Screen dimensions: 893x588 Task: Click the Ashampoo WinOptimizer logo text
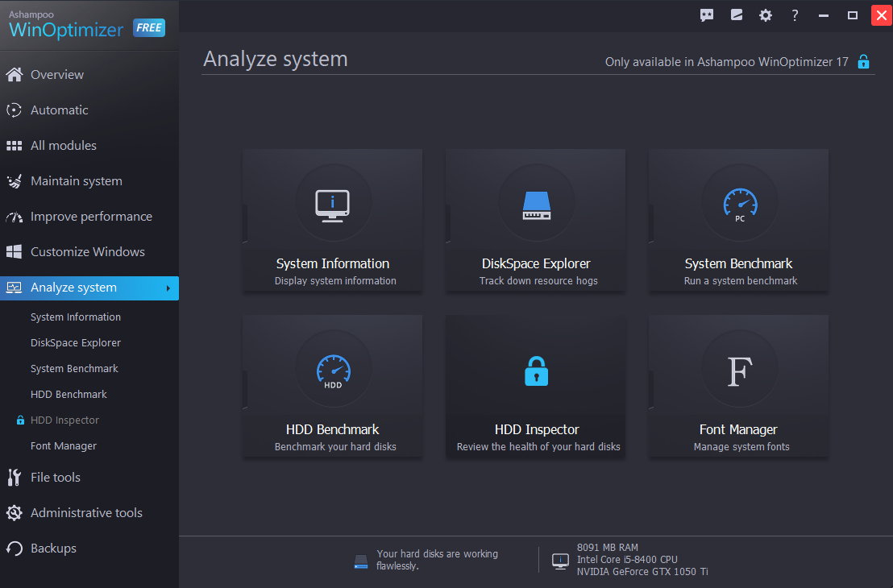point(66,24)
